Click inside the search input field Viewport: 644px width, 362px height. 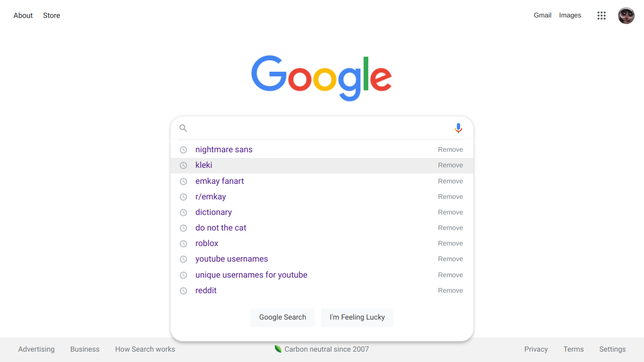[x=316, y=128]
